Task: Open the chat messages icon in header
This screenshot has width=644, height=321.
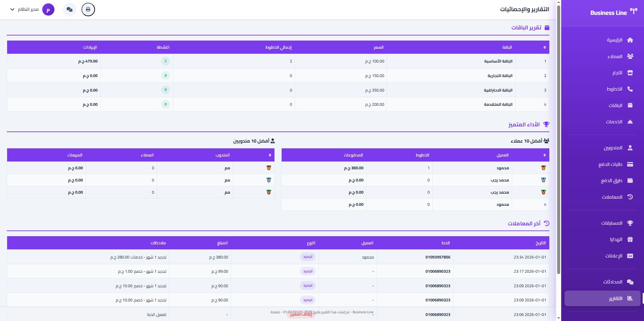Action: [70, 9]
